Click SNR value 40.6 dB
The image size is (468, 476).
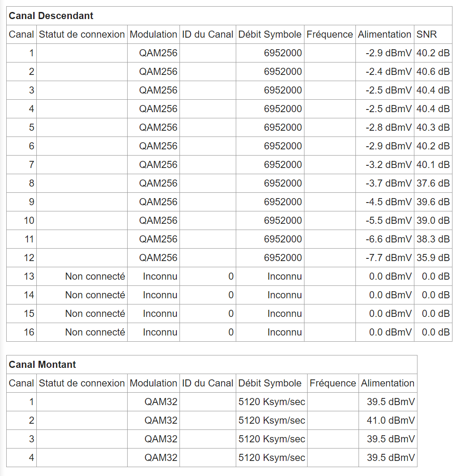pos(433,72)
